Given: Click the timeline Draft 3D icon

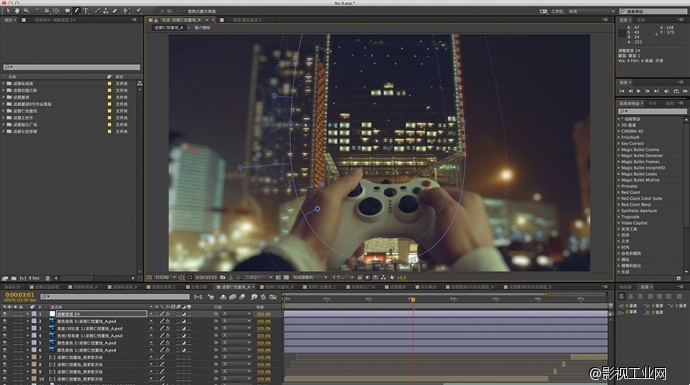Looking at the screenshot, I should pyautogui.click(x=211, y=297).
